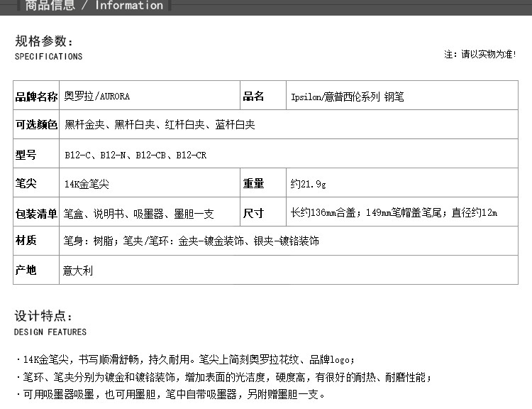Click the 包装清单 label cell
The image size is (532, 409).
click(x=36, y=212)
